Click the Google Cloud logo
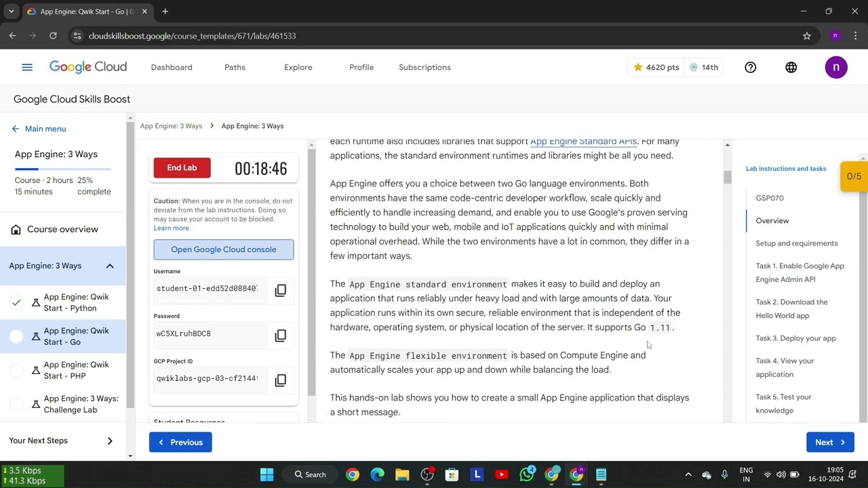The image size is (868, 488). coord(88,67)
